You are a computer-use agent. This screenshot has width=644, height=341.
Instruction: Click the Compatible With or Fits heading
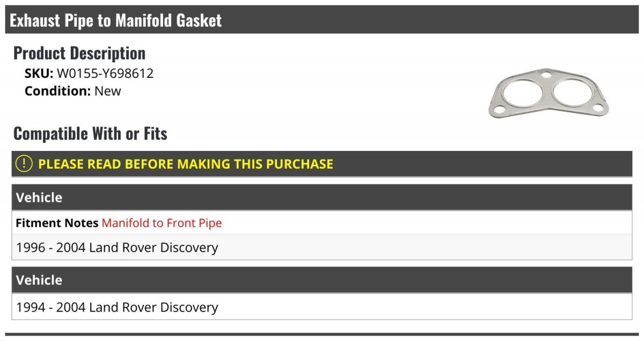pos(90,133)
